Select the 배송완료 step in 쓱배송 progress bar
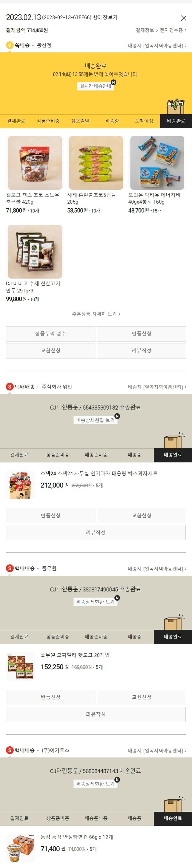The image size is (192, 868). pos(176,121)
